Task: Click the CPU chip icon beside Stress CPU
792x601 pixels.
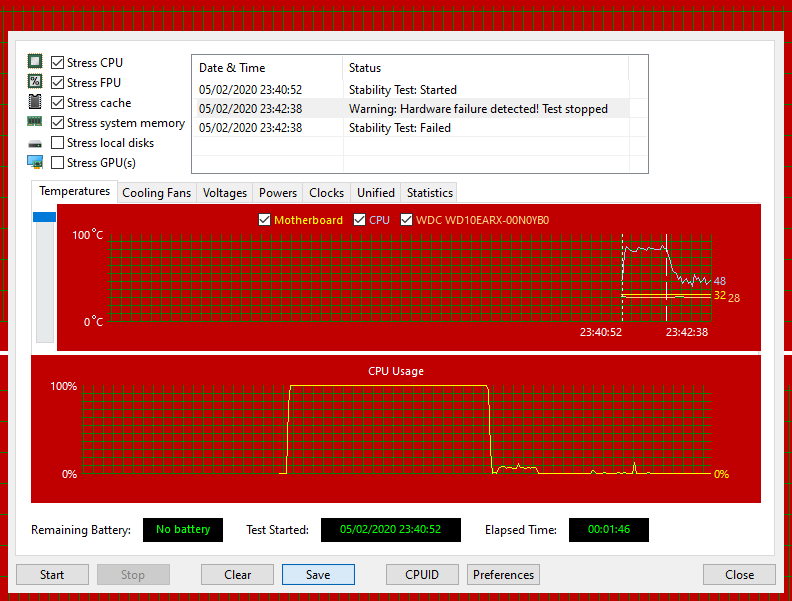Action: [x=35, y=62]
